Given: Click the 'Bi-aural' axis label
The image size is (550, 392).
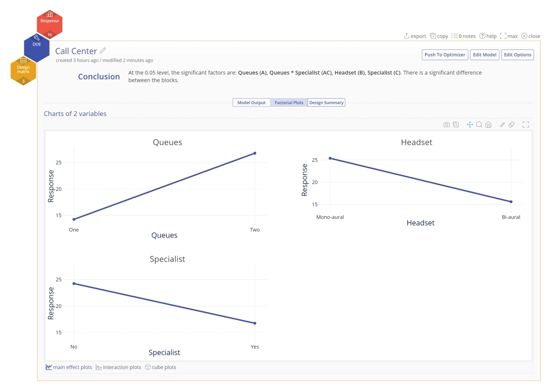Looking at the screenshot, I should pos(511,217).
